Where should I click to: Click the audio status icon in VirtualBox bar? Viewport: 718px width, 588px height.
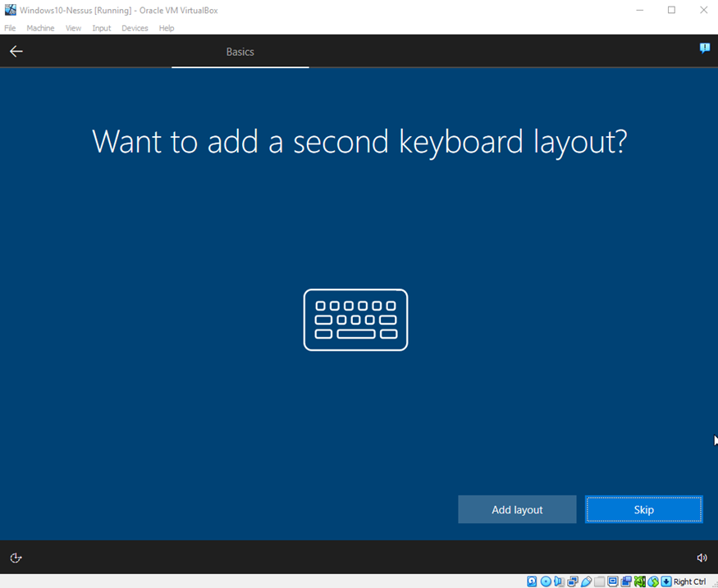click(x=559, y=581)
